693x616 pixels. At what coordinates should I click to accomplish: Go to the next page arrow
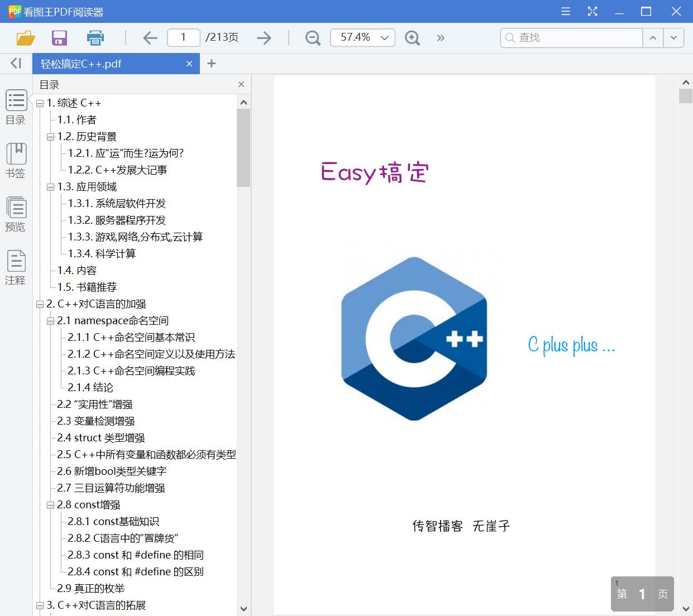coord(264,37)
